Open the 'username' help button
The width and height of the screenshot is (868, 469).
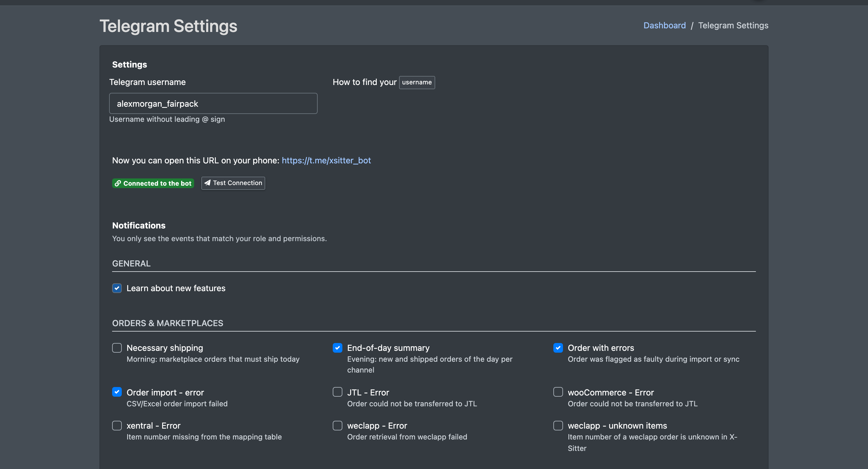pos(417,82)
